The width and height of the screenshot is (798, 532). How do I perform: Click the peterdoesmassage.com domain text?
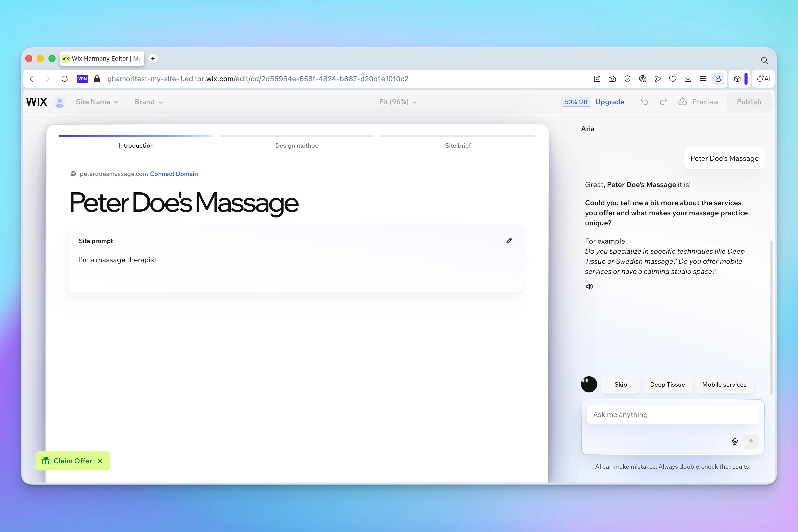tap(114, 174)
